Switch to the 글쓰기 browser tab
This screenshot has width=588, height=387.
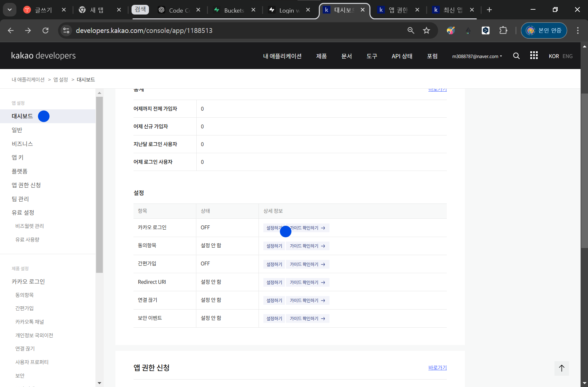(44, 10)
